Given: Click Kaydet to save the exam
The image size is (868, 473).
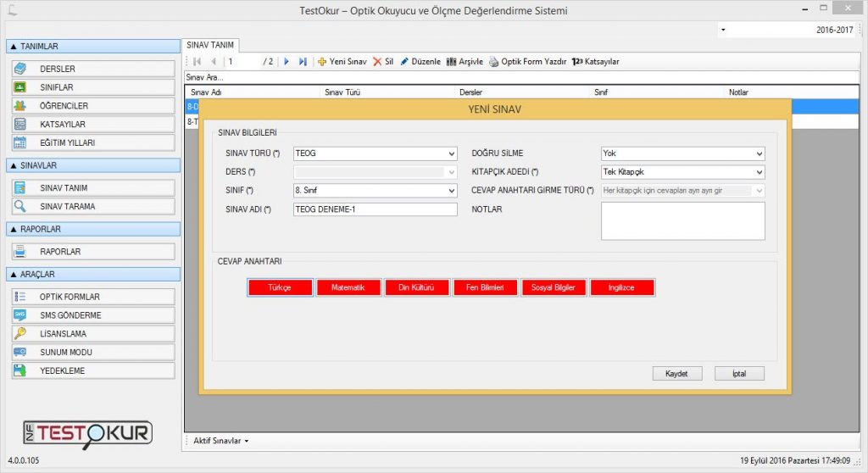Looking at the screenshot, I should point(677,373).
